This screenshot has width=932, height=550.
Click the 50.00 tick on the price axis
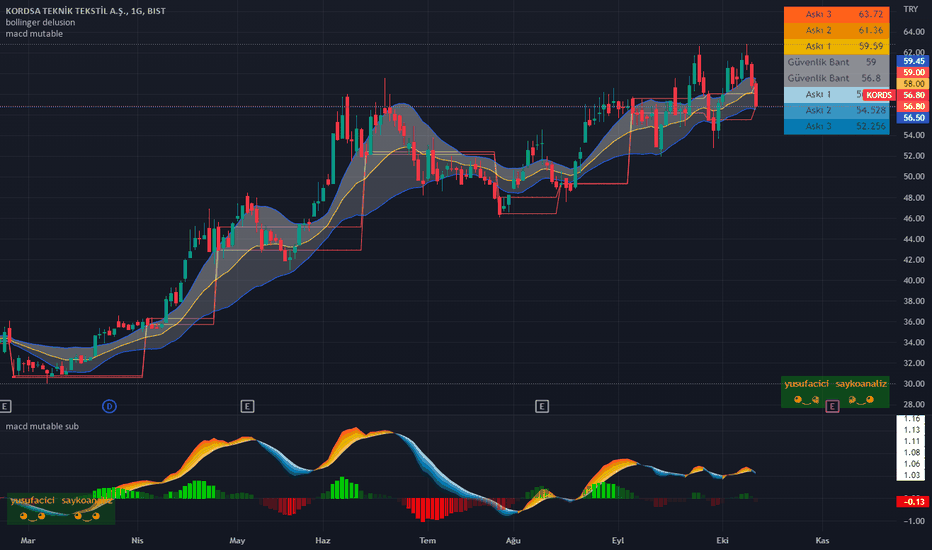point(914,177)
